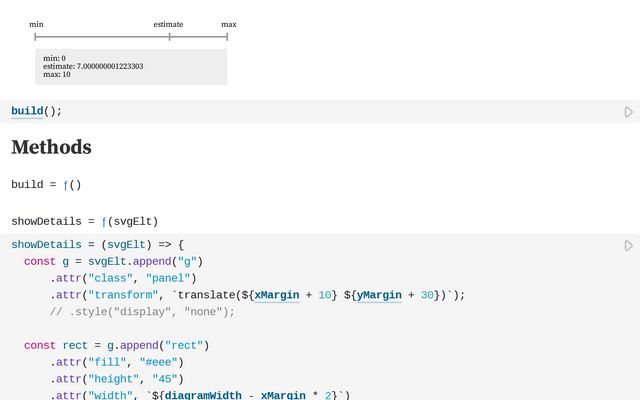Click the build reference in build(); cell

[x=27, y=111]
